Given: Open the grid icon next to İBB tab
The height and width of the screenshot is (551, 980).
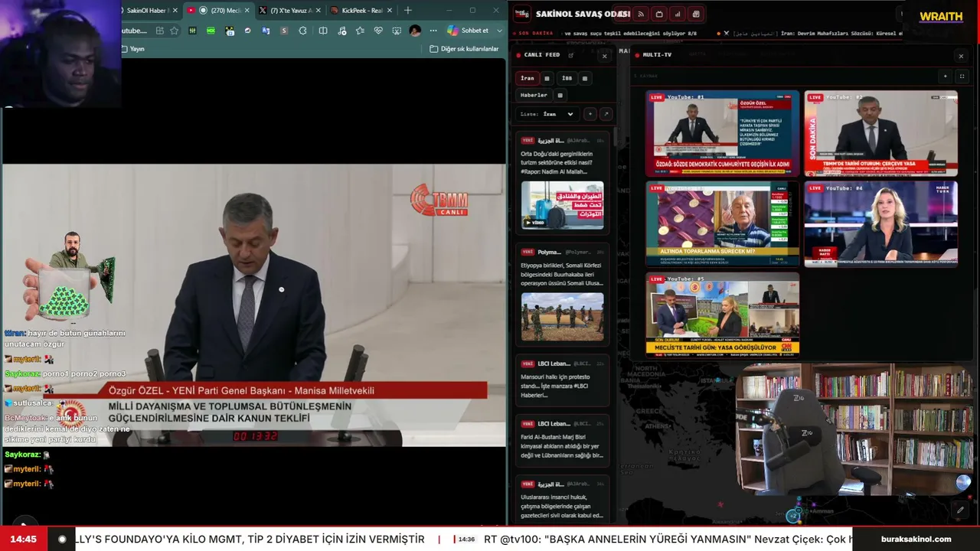Looking at the screenshot, I should coord(585,78).
